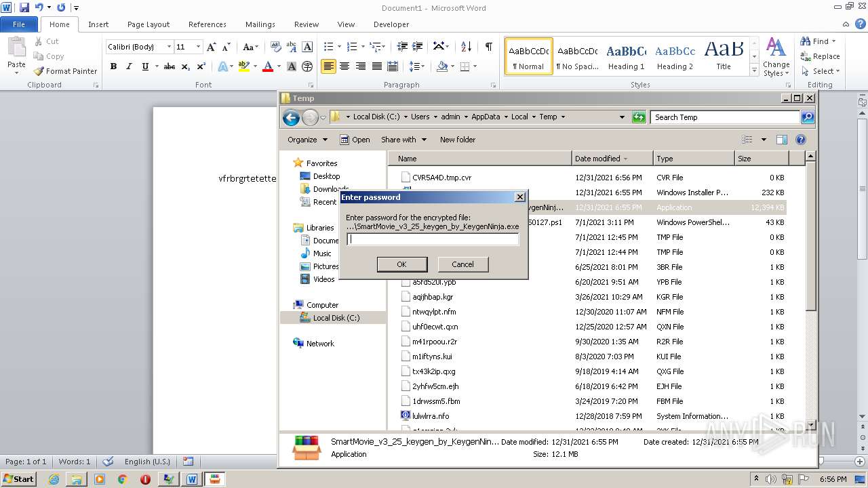Toggle align text left button
Image resolution: width=868 pixels, height=488 pixels.
pyautogui.click(x=328, y=66)
